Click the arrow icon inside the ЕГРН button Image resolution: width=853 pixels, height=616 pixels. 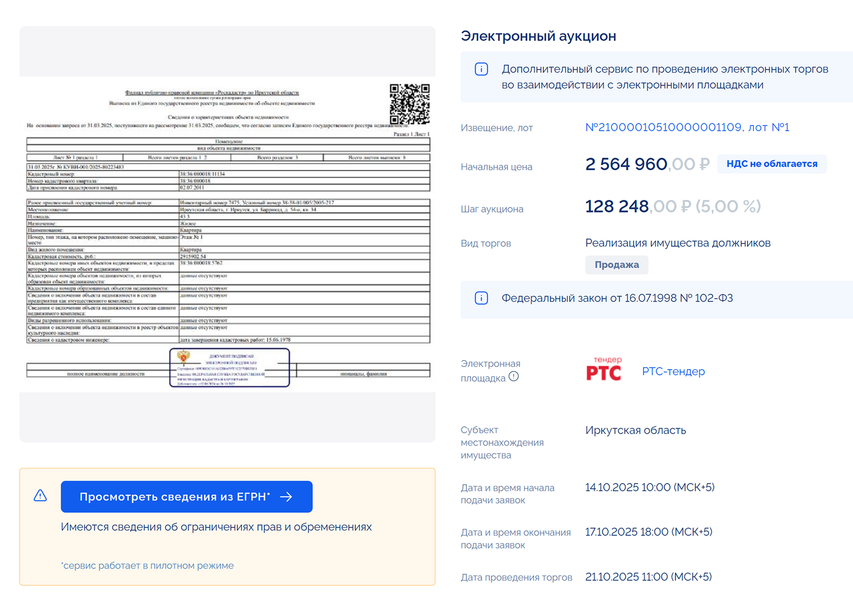click(x=287, y=497)
